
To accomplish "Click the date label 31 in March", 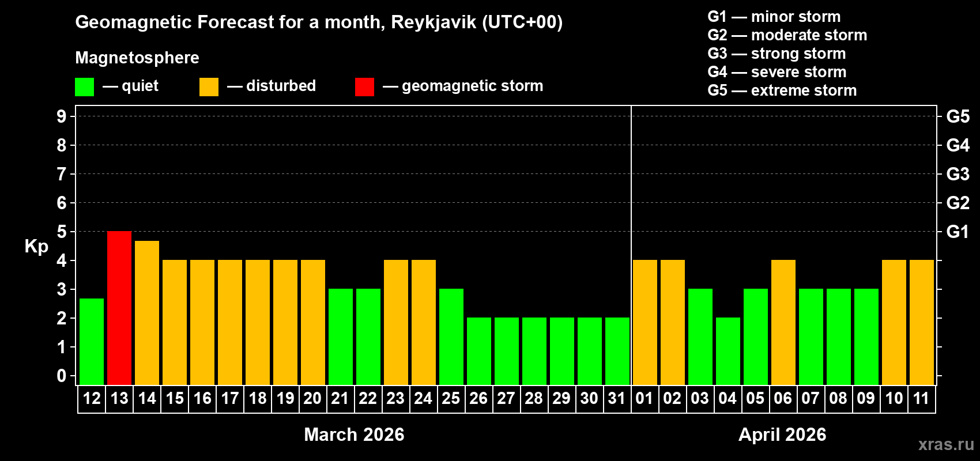I will coord(617,398).
